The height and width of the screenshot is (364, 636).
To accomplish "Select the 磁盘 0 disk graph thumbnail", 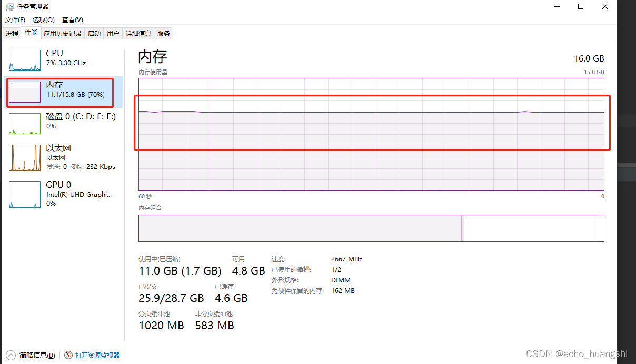I will pos(24,124).
